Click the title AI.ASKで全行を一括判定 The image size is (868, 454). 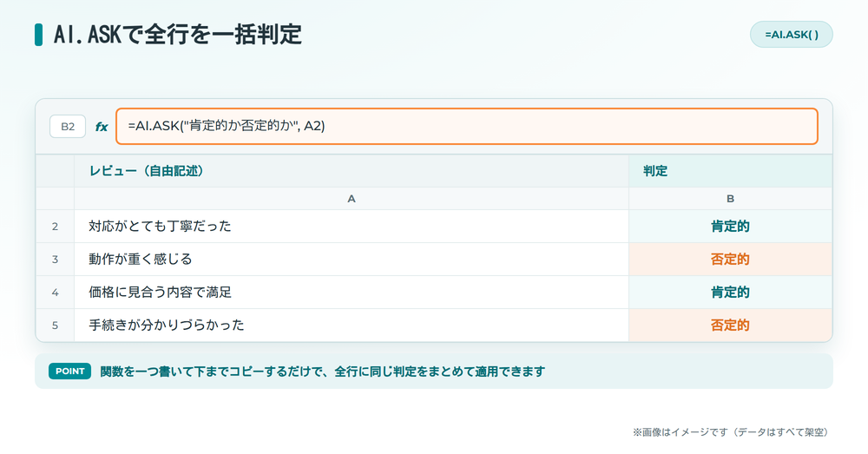tap(178, 35)
